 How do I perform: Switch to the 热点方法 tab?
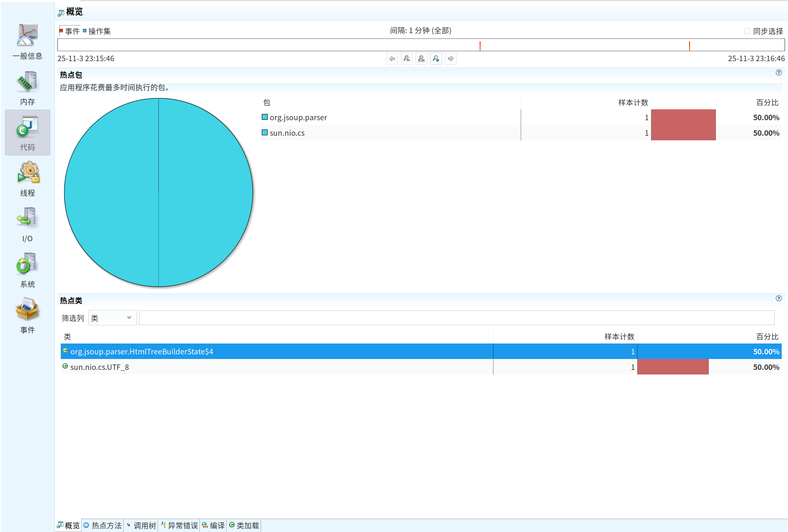tap(103, 525)
